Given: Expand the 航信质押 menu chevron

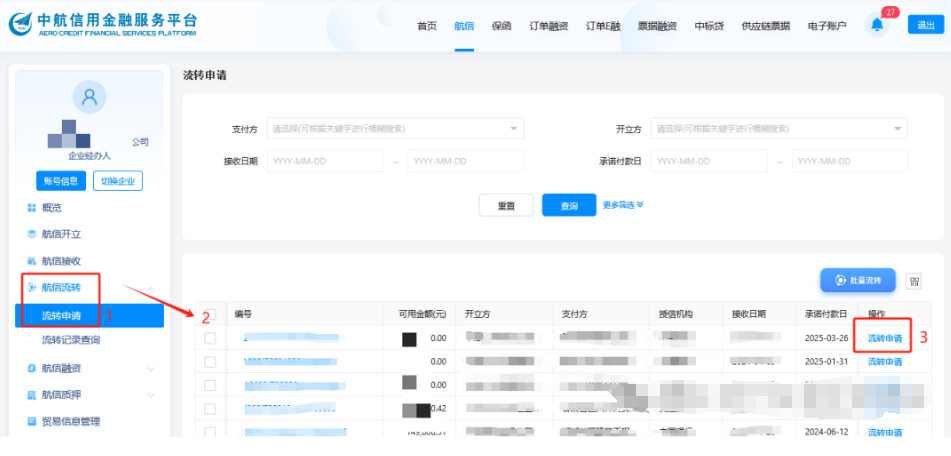Looking at the screenshot, I should (x=151, y=395).
